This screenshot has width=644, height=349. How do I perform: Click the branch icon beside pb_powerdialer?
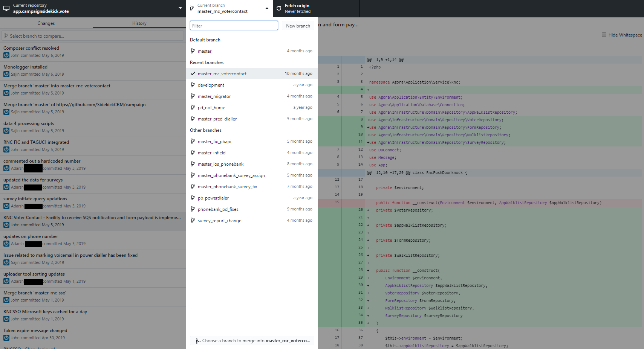(193, 198)
